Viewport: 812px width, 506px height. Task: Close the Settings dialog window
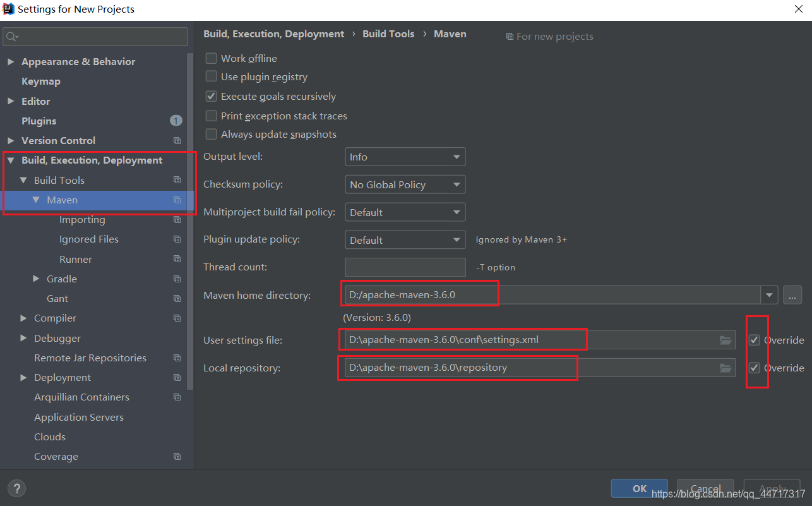click(797, 9)
